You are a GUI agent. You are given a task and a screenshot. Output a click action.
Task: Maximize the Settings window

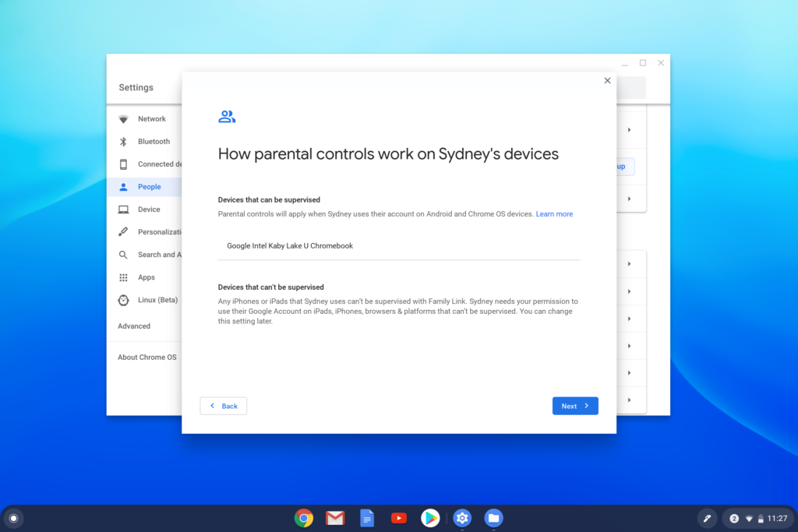click(x=643, y=63)
